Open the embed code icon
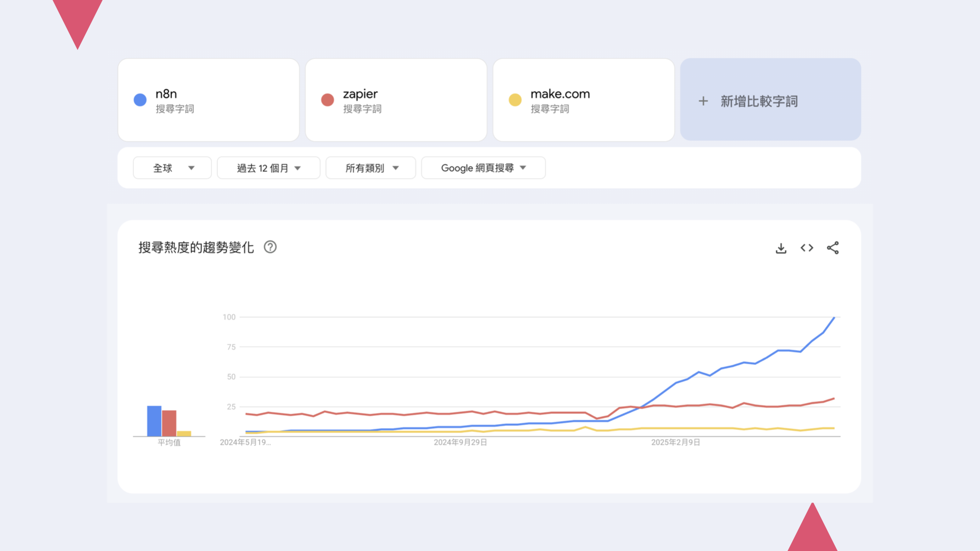The height and width of the screenshot is (551, 980). click(807, 248)
